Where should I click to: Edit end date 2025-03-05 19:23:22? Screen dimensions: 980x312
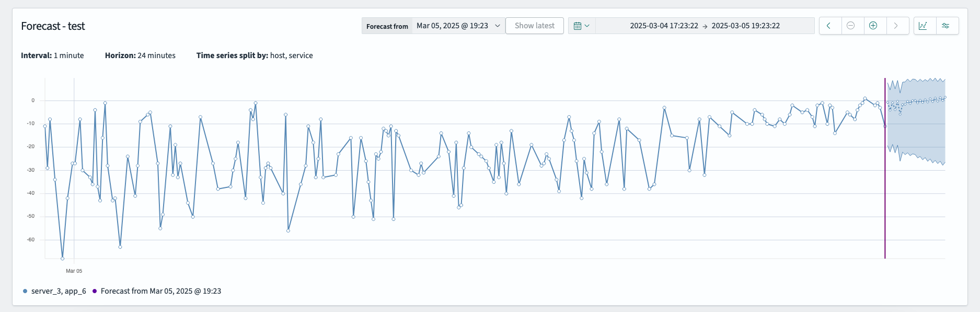pos(746,26)
